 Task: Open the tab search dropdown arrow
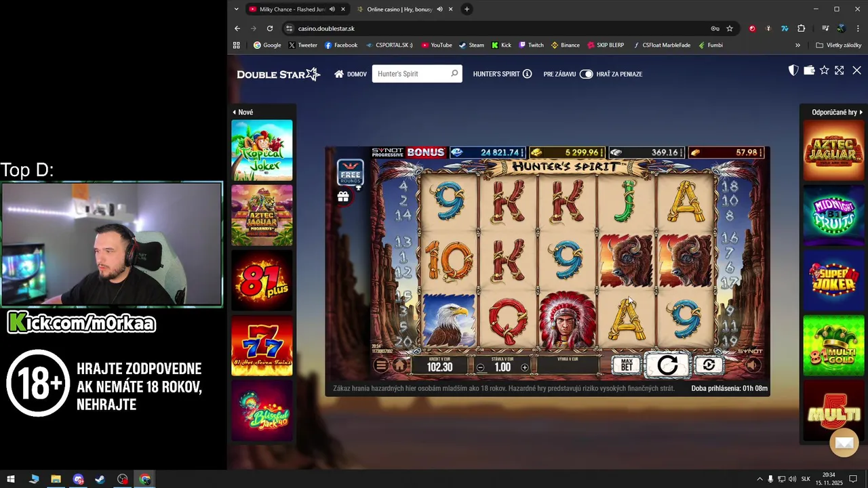[236, 9]
